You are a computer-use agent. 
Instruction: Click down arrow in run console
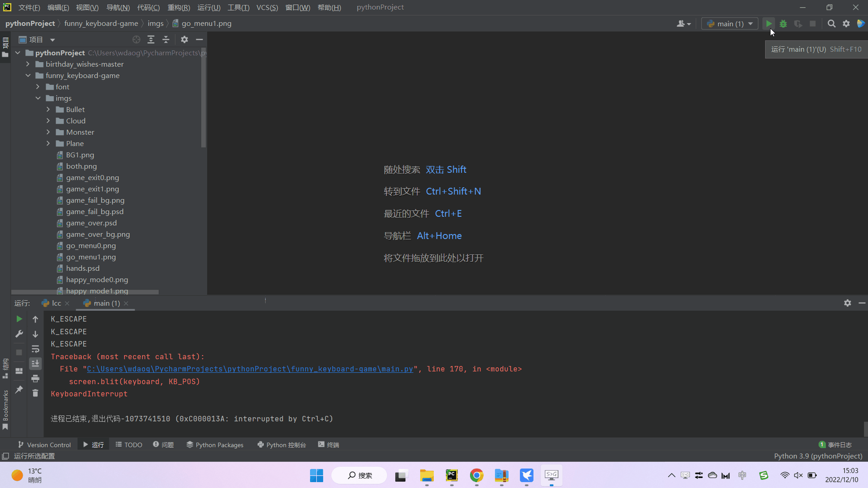(35, 334)
